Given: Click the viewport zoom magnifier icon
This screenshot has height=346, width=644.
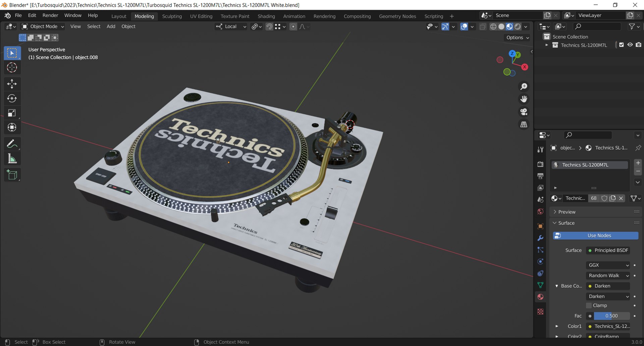Looking at the screenshot, I should coord(524,86).
